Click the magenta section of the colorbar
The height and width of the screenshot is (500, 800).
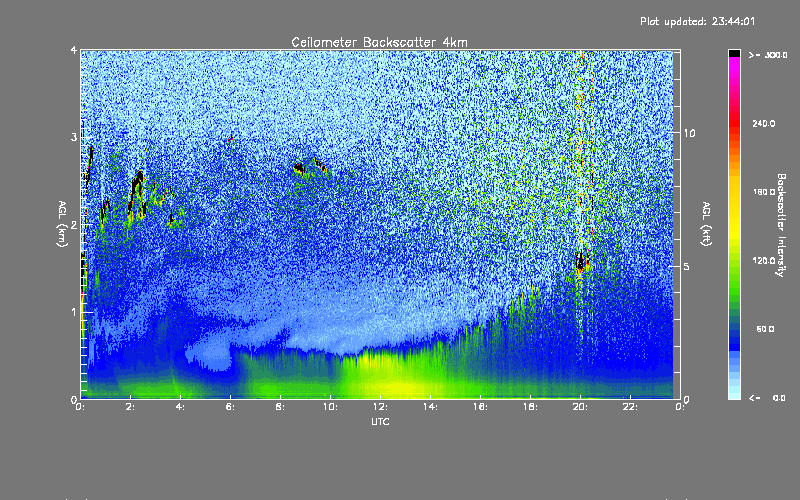click(x=734, y=69)
